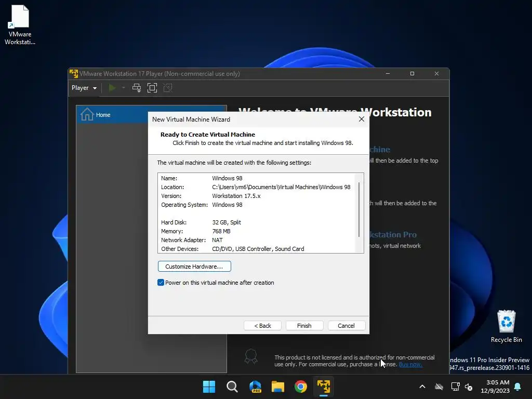Image resolution: width=532 pixels, height=399 pixels.
Task: Expand the power options dropdown arrow
Action: (x=124, y=88)
